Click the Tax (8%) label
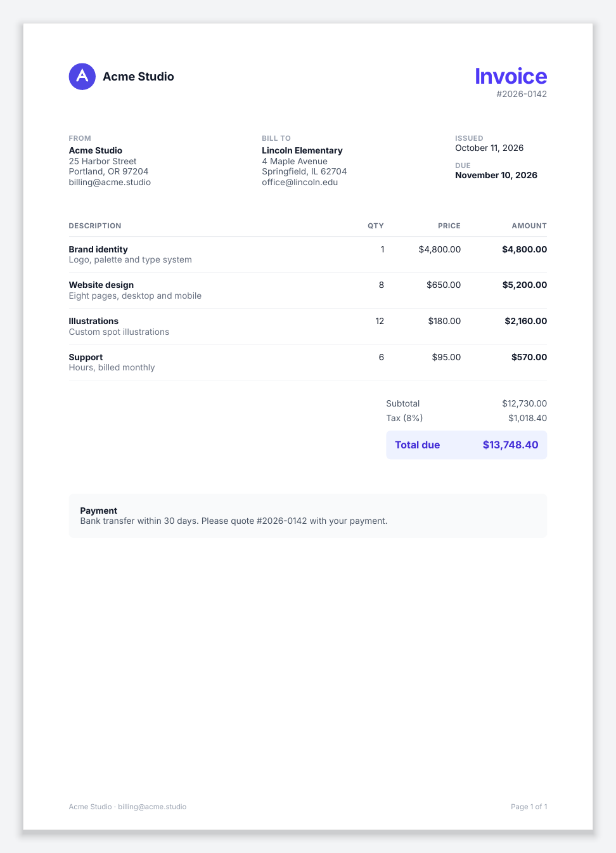 [x=404, y=418]
